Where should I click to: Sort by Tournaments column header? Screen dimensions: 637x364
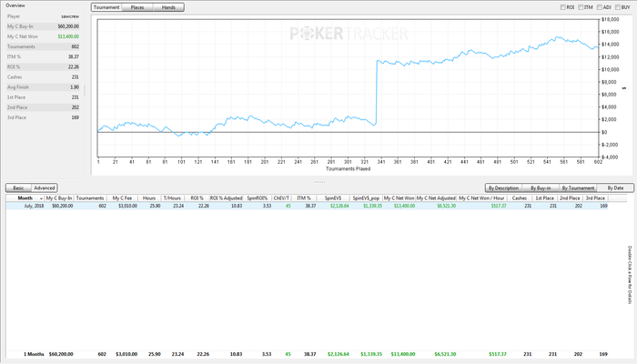[90, 198]
